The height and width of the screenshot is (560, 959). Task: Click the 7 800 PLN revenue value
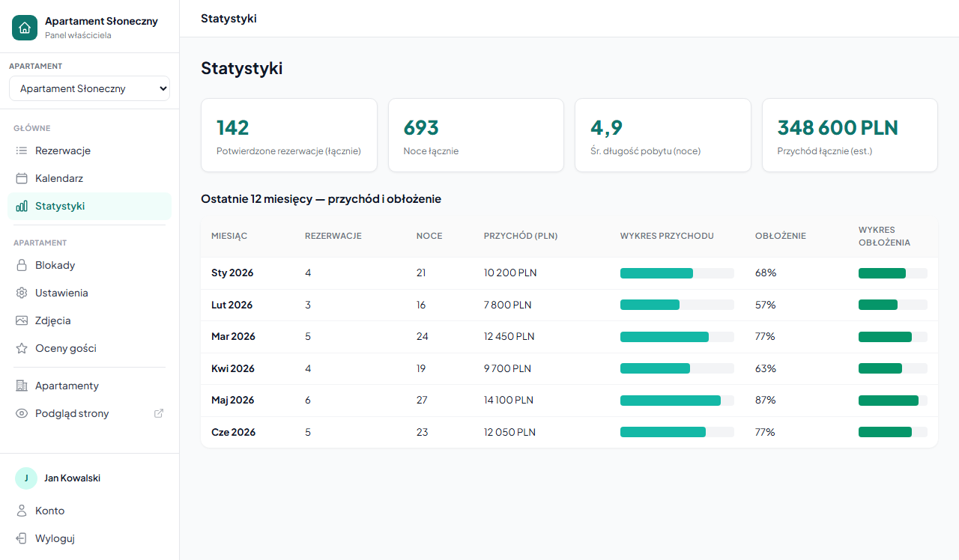(508, 305)
